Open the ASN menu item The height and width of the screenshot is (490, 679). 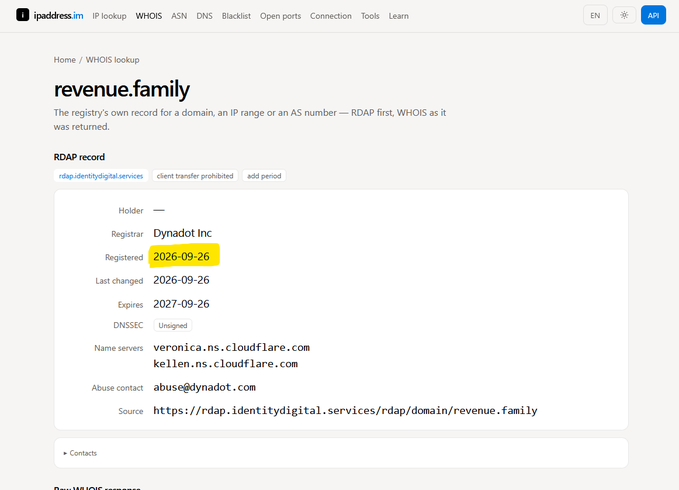(x=179, y=16)
